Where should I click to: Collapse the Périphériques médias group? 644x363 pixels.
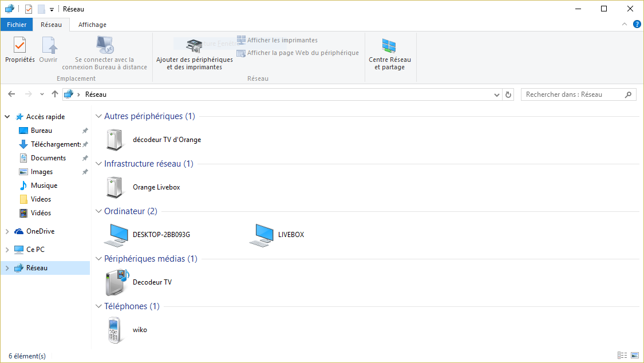[98, 259]
